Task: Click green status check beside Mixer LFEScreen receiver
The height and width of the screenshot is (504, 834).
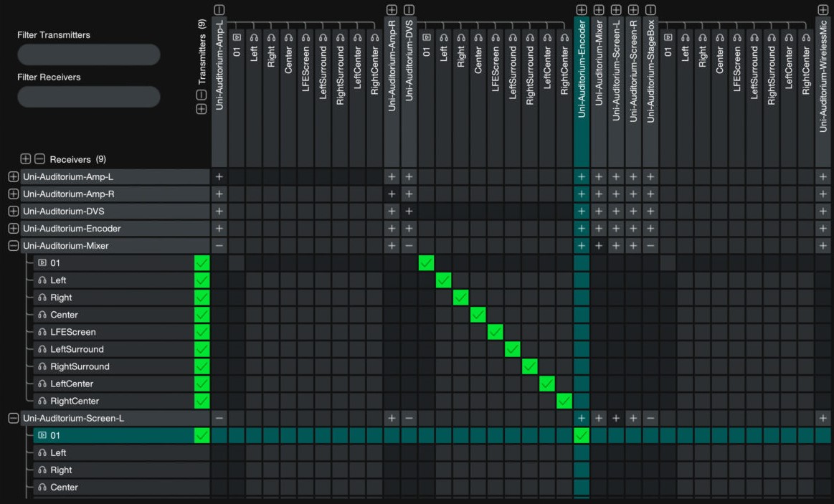Action: (202, 332)
